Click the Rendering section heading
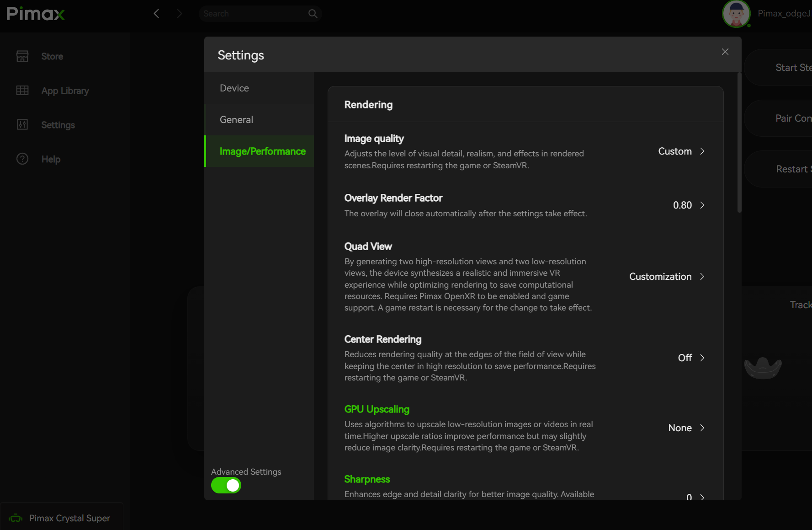The height and width of the screenshot is (530, 812). click(368, 105)
